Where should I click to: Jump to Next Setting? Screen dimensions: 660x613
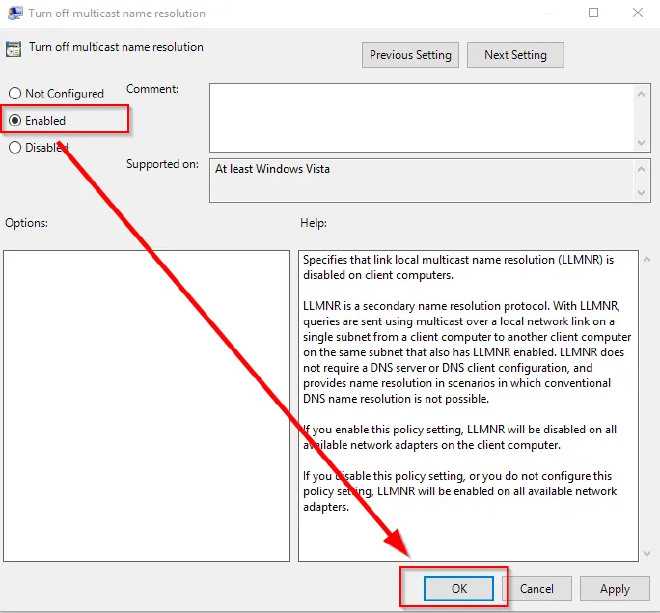(515, 55)
